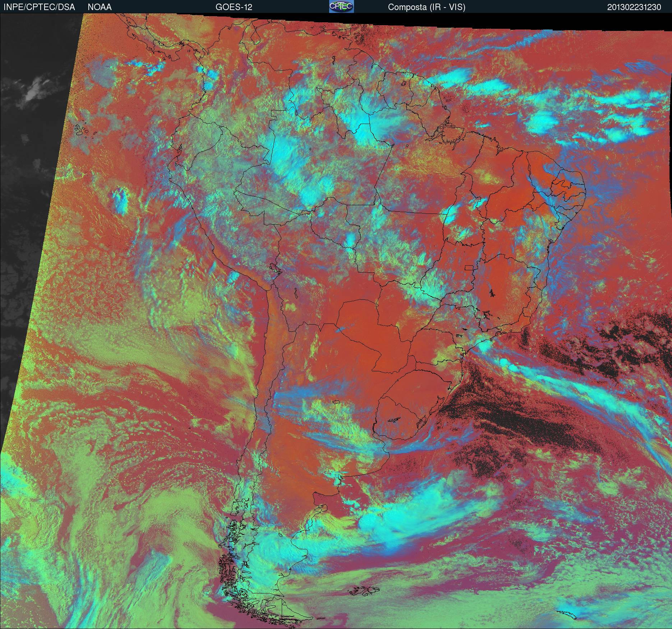The image size is (672, 629).
Task: Click the Composta (IR - VIS) title
Action: (427, 7)
